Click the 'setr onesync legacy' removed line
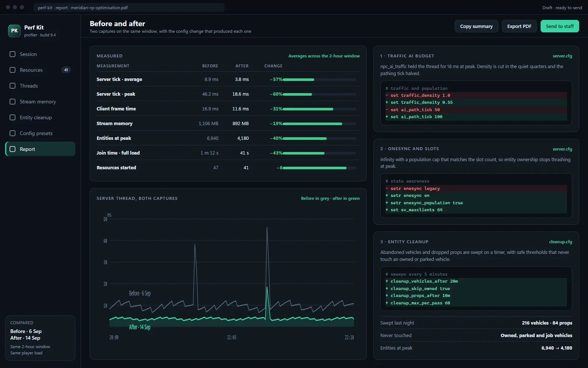The width and height of the screenshot is (588, 368). click(x=476, y=188)
